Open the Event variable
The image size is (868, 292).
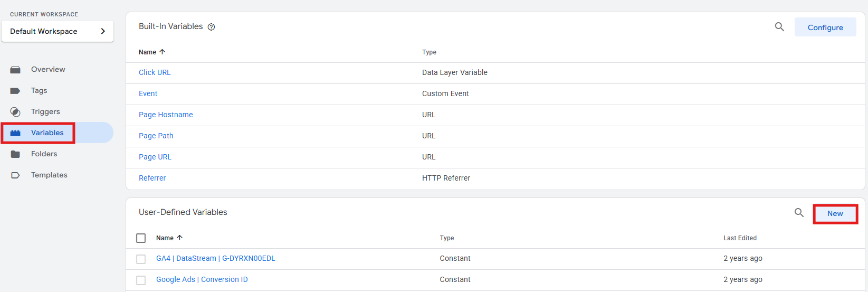[148, 93]
